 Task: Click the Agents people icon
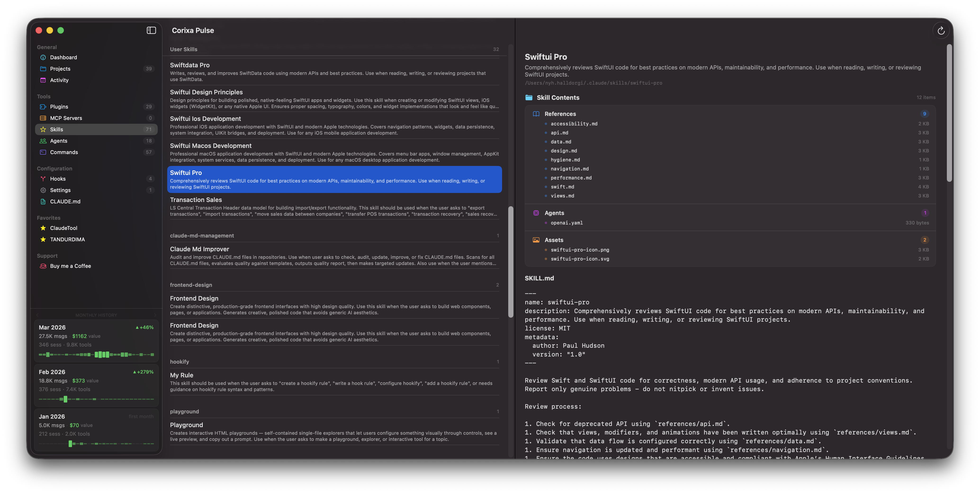coord(43,141)
